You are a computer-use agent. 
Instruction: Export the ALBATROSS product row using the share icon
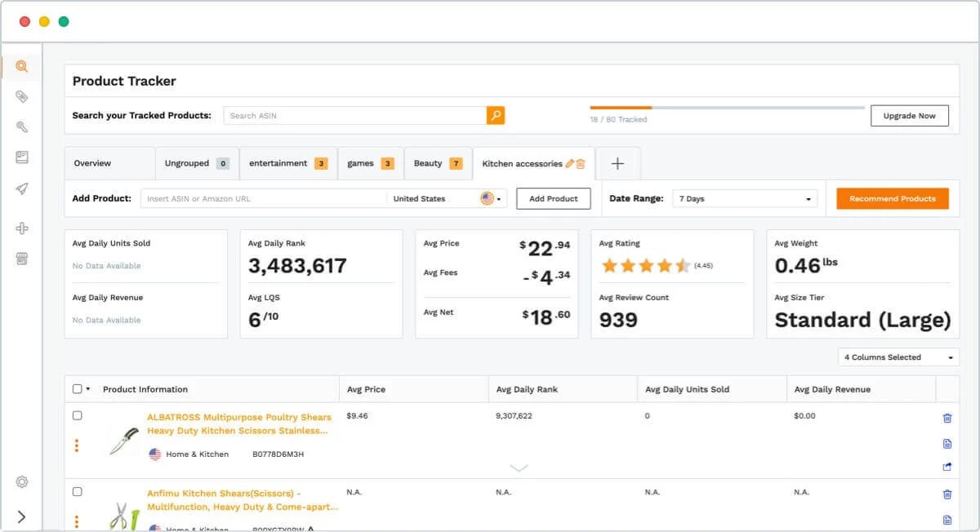click(947, 467)
